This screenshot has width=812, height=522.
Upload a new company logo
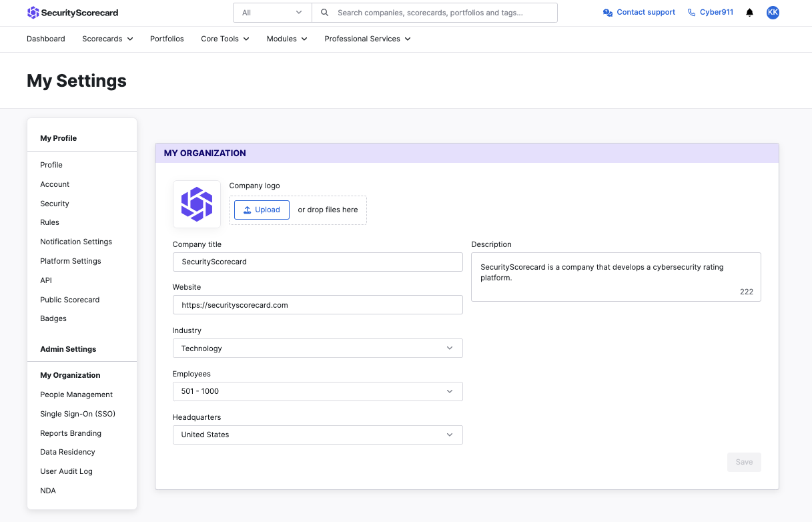point(262,210)
